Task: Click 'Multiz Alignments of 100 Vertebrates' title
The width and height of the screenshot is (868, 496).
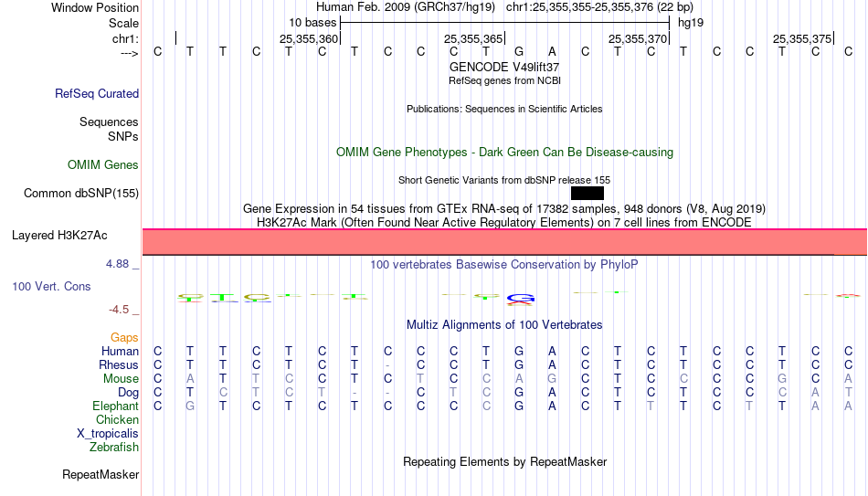Action: (x=504, y=325)
